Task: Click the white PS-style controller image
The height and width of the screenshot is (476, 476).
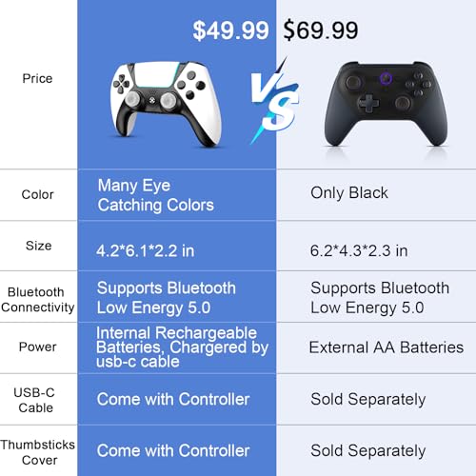Action: click(x=165, y=103)
